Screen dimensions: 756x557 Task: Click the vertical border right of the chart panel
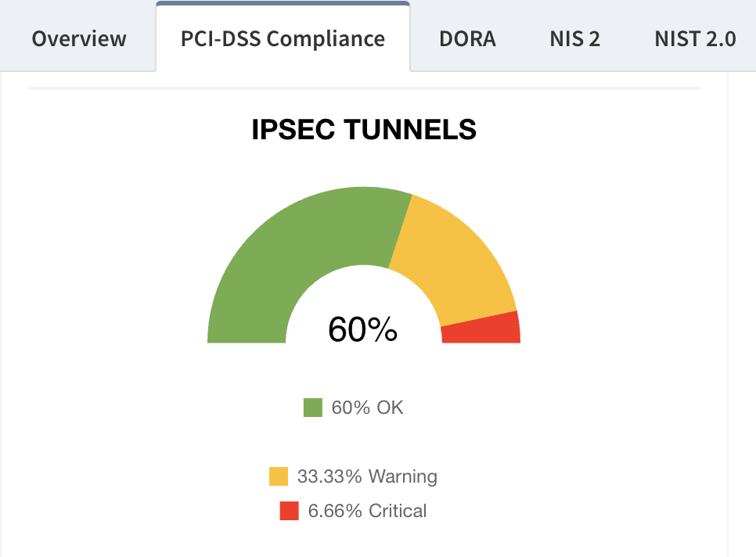pyautogui.click(x=728, y=313)
